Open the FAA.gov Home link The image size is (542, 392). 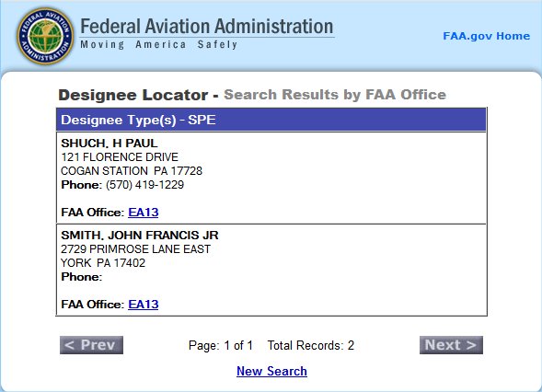[487, 36]
